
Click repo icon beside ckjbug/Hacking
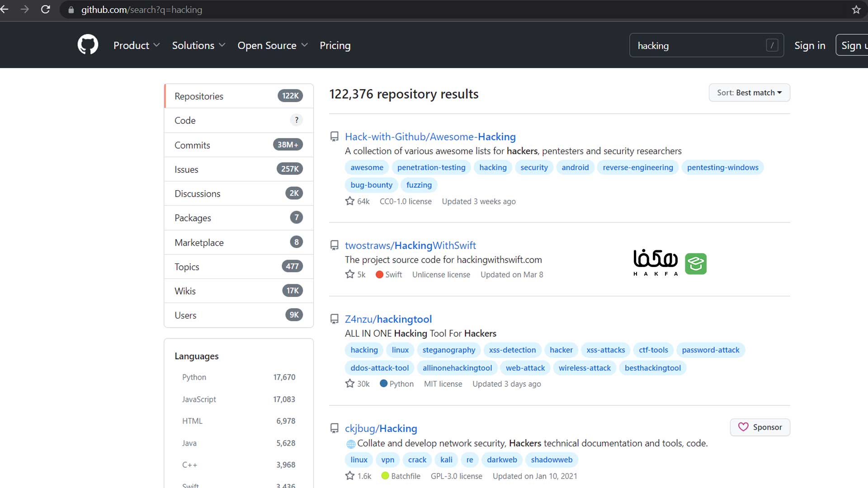[x=335, y=428]
